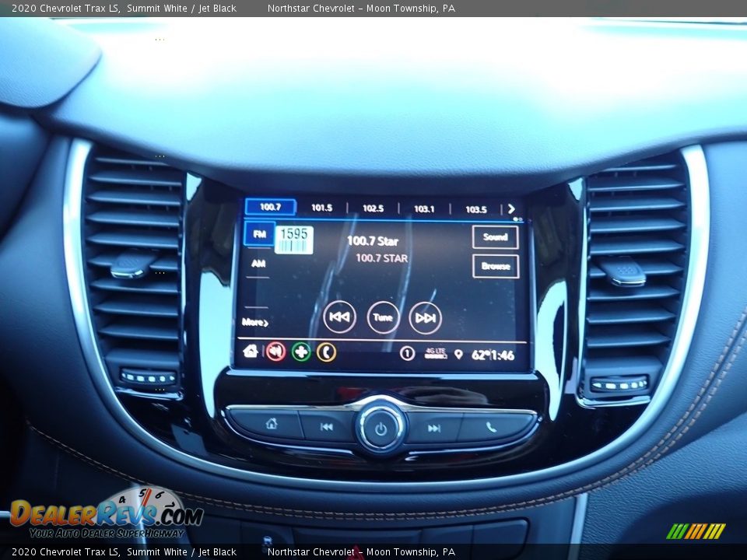This screenshot has width=747, height=560.
Task: Open the Sound settings
Action: tap(495, 237)
